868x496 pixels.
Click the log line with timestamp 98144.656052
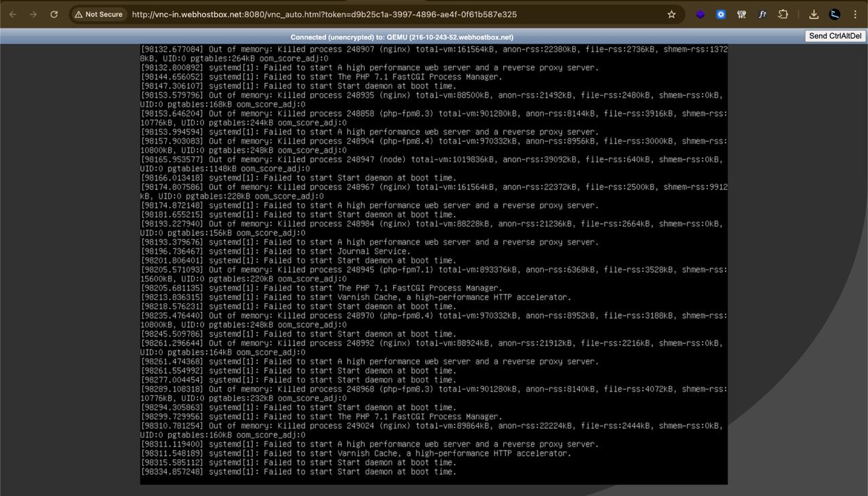tap(321, 77)
